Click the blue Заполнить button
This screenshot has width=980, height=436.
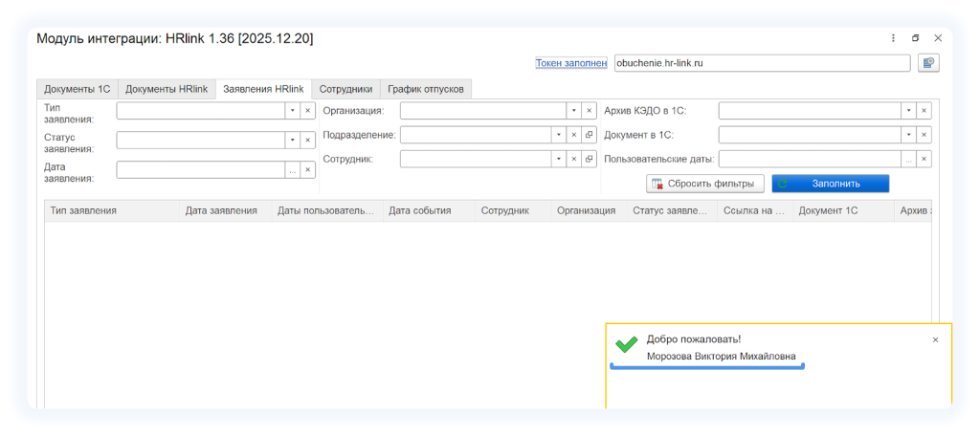(831, 184)
